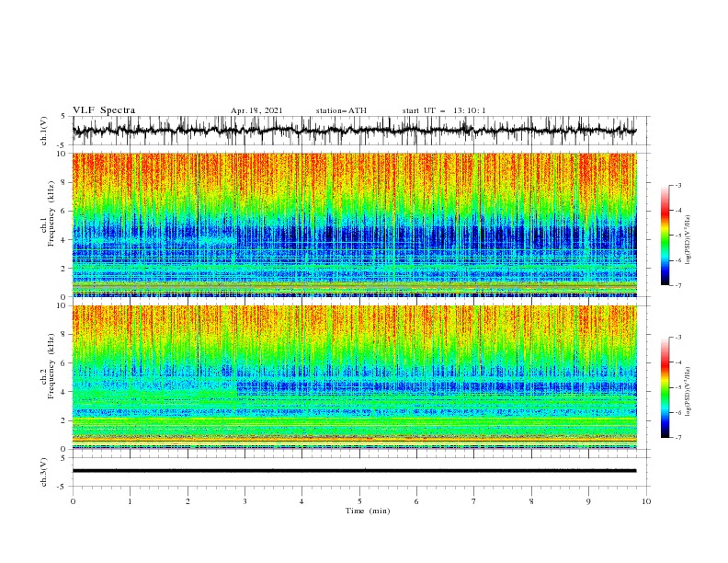
Task: Click tick "5" on the Time axis
Action: tap(359, 501)
